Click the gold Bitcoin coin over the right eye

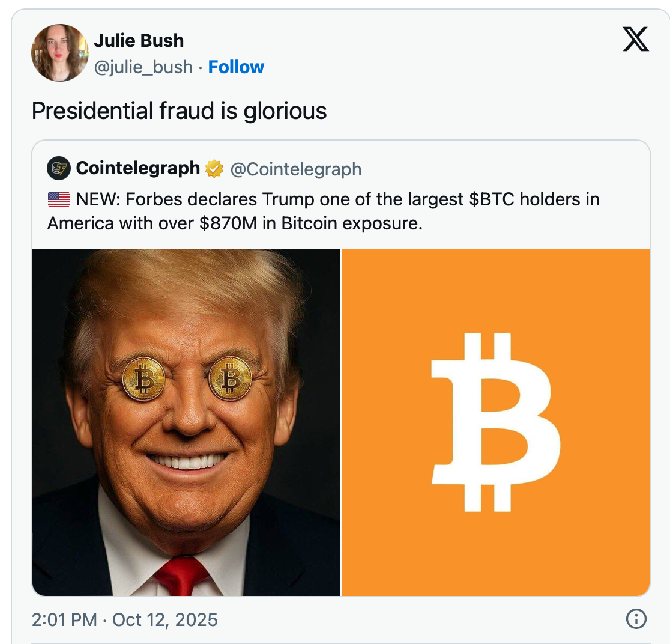click(x=229, y=378)
